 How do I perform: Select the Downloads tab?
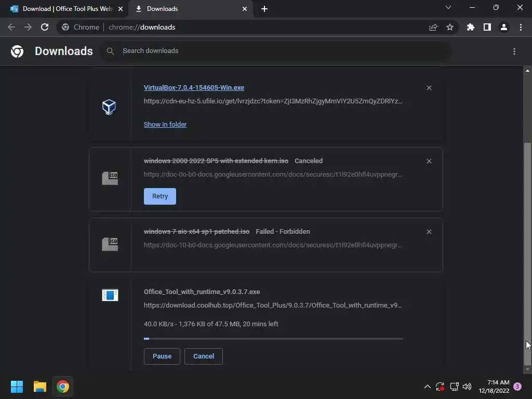click(x=191, y=9)
